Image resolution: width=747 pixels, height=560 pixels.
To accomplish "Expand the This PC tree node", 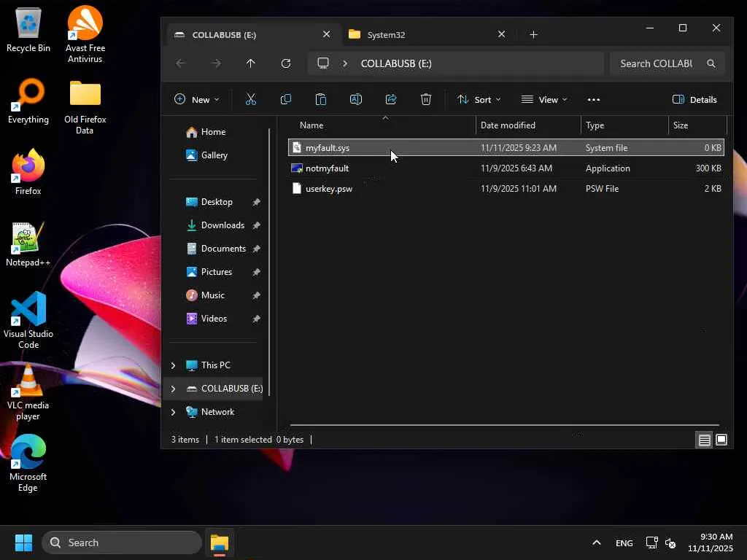I will (x=173, y=365).
